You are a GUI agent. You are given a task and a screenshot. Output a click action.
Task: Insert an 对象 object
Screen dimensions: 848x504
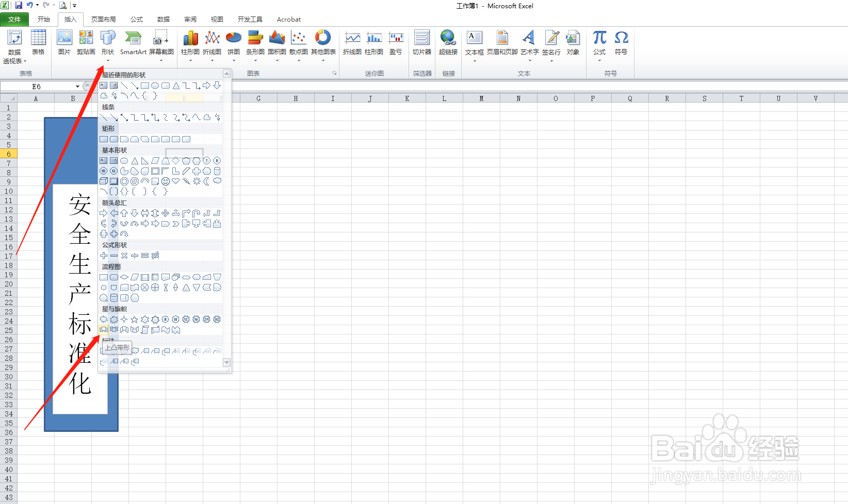pyautogui.click(x=573, y=43)
